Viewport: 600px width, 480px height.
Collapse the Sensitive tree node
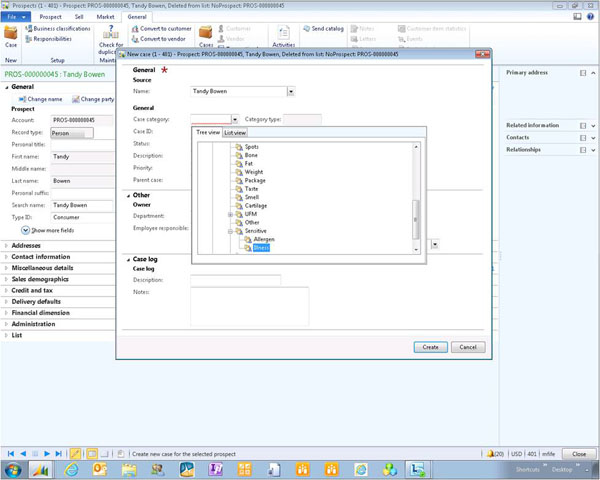[230, 231]
